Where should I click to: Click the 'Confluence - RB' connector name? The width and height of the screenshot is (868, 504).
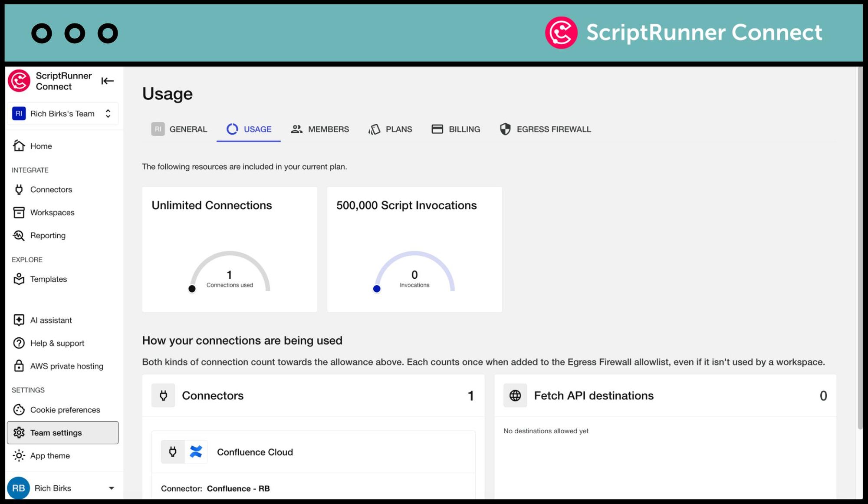pyautogui.click(x=238, y=489)
